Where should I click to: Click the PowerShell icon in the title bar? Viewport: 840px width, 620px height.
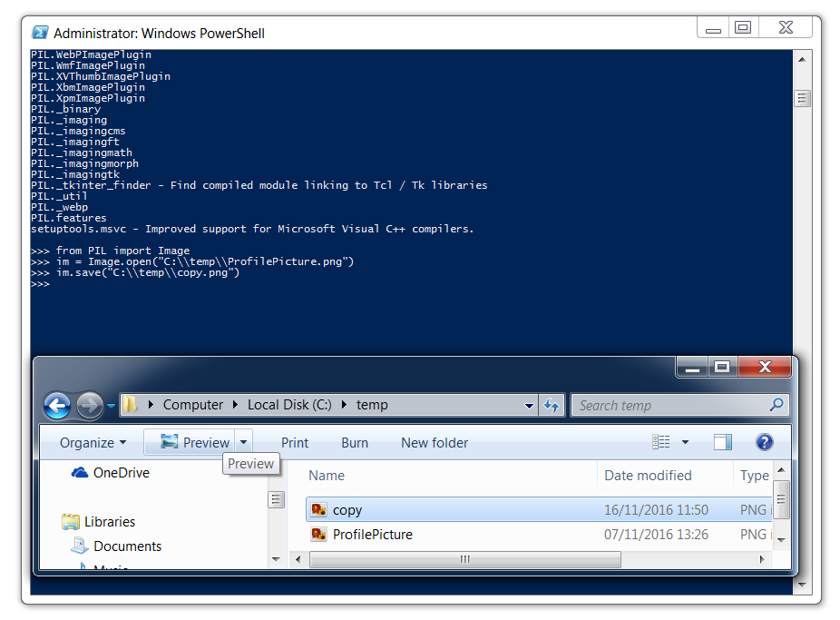pos(40,33)
